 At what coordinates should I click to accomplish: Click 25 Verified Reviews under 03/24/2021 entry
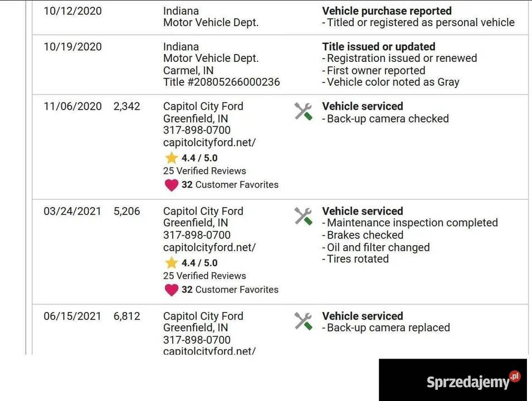[204, 276]
